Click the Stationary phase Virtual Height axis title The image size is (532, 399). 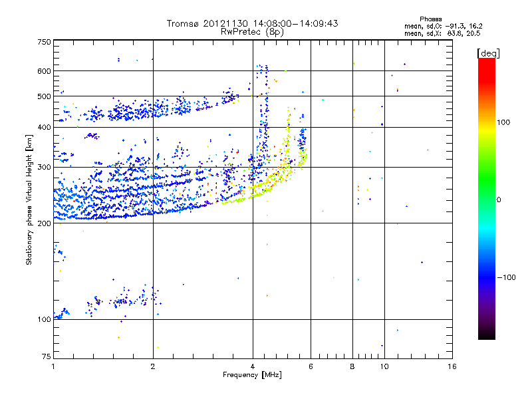pos(29,199)
